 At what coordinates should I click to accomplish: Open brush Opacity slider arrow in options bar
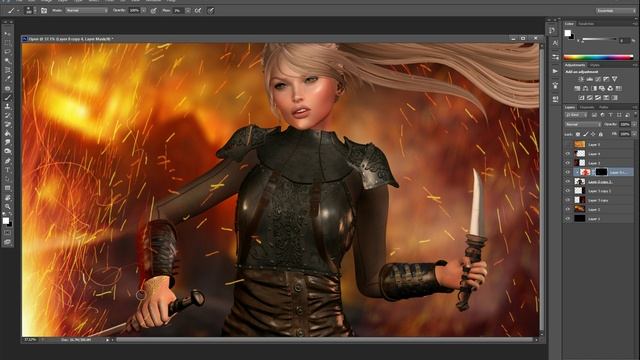[144, 11]
